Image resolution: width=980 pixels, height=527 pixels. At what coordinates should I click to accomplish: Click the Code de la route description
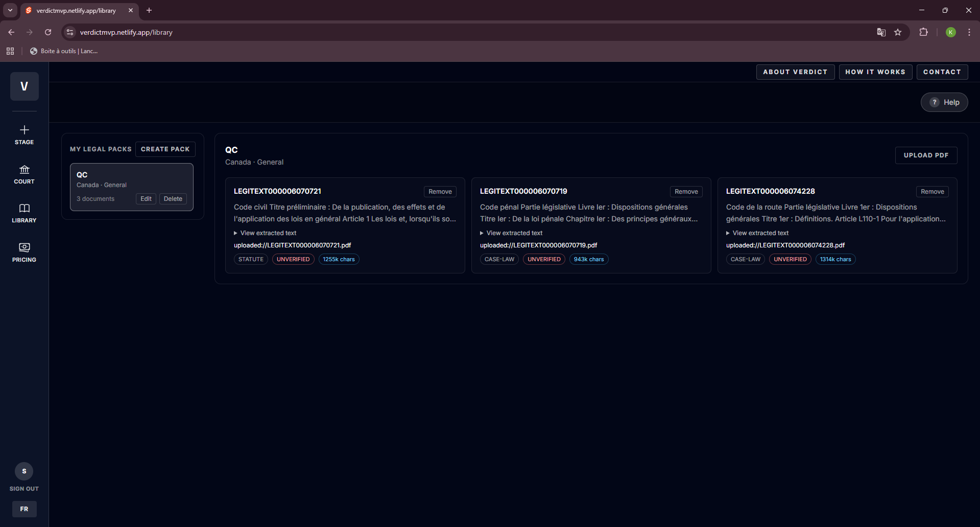pos(836,213)
